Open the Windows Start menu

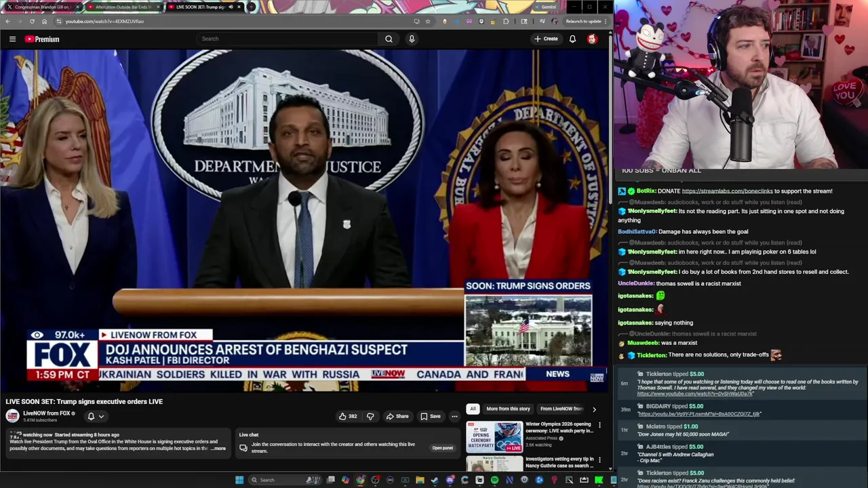[x=239, y=480]
